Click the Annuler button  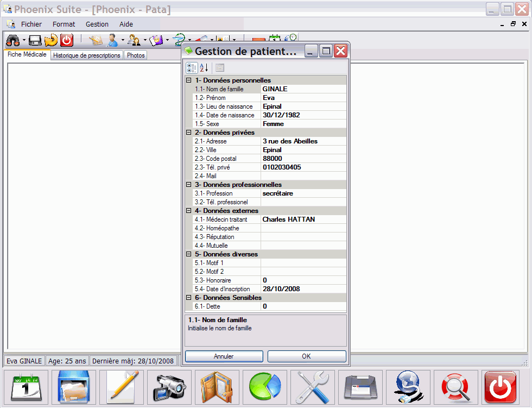pos(224,356)
